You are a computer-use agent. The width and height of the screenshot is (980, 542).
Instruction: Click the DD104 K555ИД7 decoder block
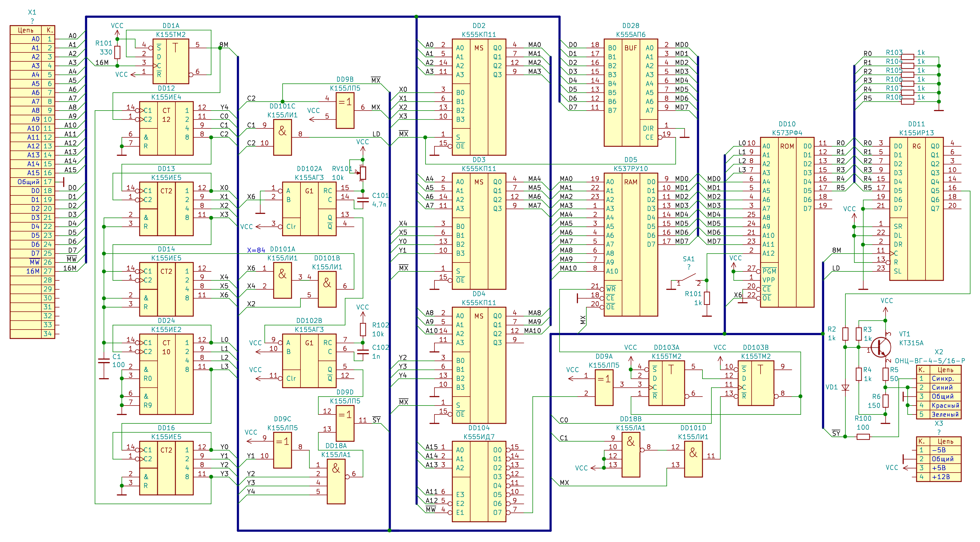click(x=479, y=482)
